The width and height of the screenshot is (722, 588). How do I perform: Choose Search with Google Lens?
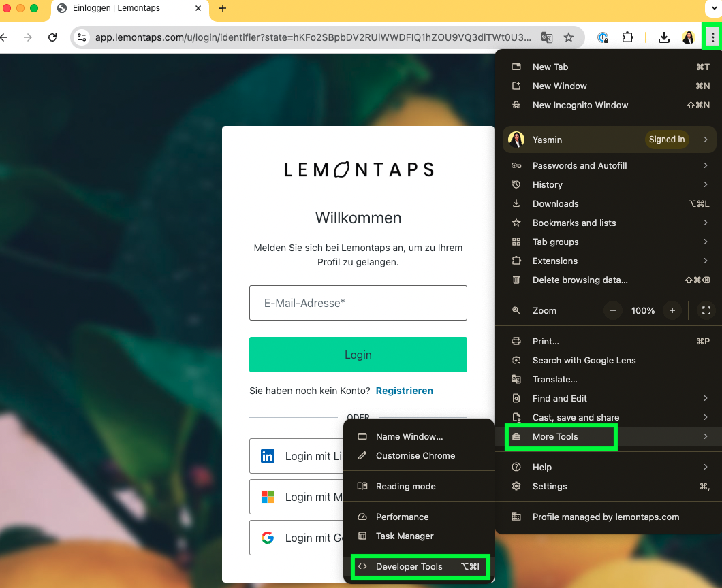tap(610, 361)
